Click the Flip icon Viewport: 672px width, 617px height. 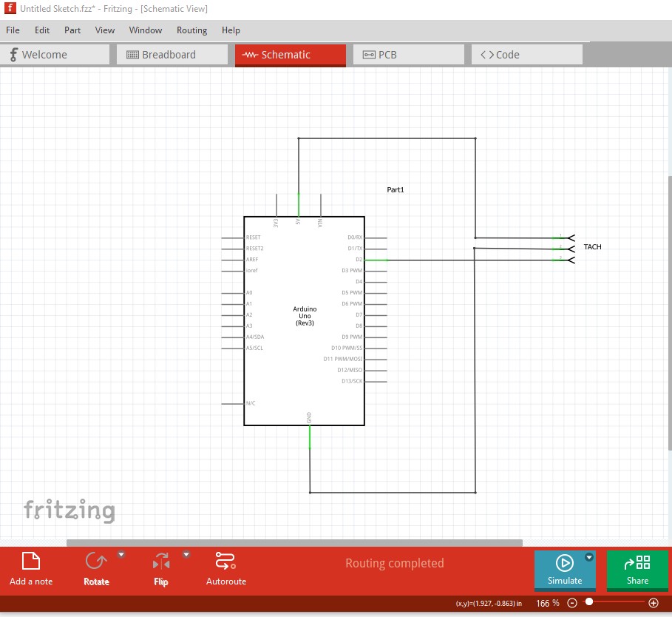[161, 561]
